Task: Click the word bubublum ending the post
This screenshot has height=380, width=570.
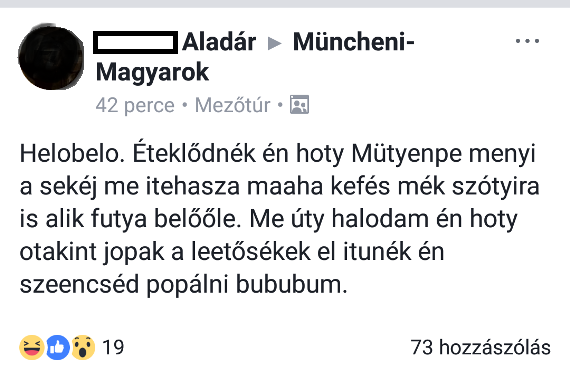Action: pos(292,284)
